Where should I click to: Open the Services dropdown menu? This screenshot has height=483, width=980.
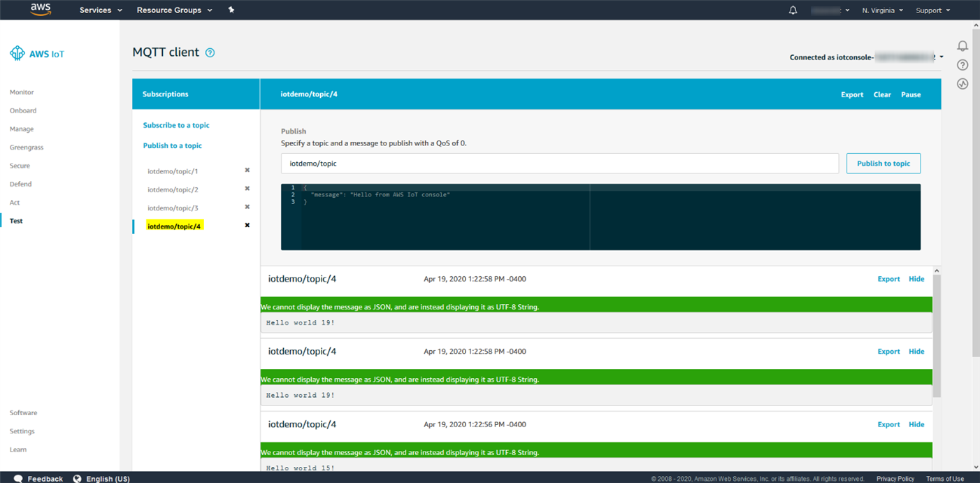coord(101,10)
